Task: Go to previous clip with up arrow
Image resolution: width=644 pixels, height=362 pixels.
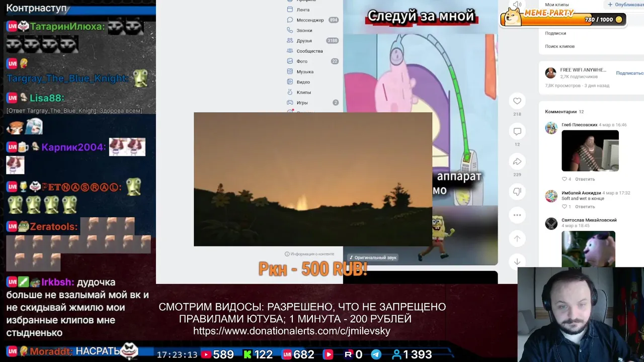Action: (517, 238)
